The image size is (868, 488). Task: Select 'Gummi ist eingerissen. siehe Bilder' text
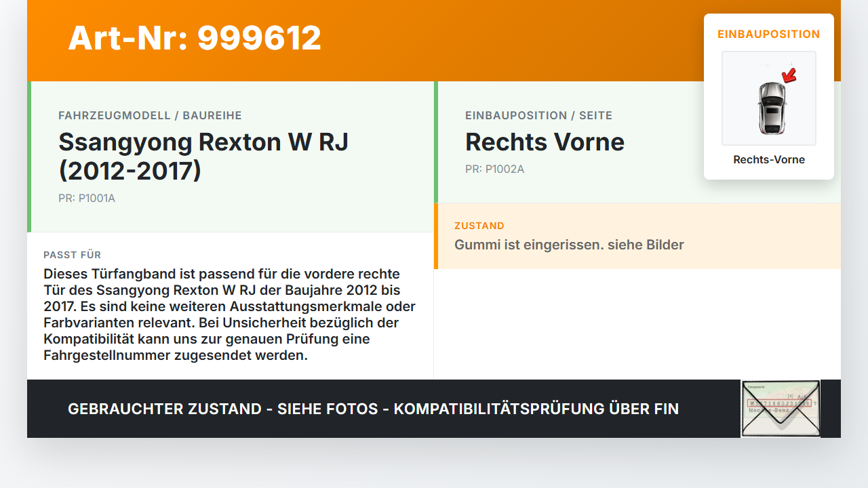569,245
